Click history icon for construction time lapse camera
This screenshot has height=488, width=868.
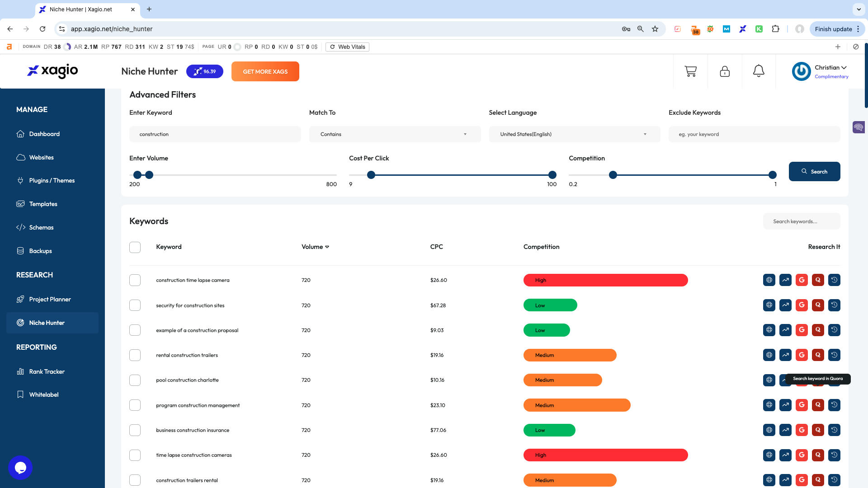pos(834,280)
